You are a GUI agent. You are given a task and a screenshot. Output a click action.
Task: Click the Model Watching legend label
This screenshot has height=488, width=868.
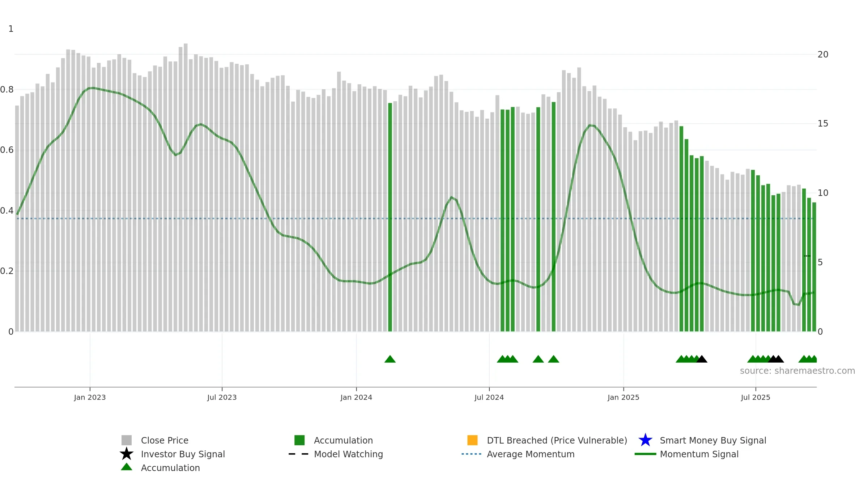point(348,454)
